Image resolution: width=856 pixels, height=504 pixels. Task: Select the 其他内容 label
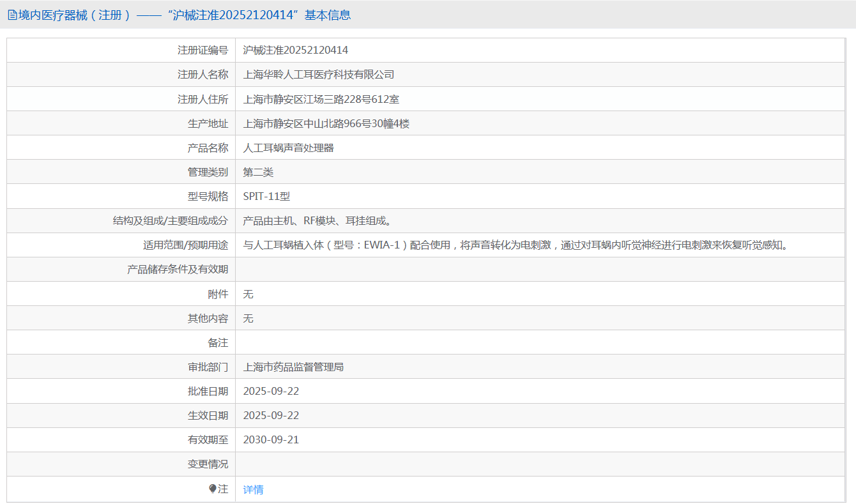click(x=208, y=318)
